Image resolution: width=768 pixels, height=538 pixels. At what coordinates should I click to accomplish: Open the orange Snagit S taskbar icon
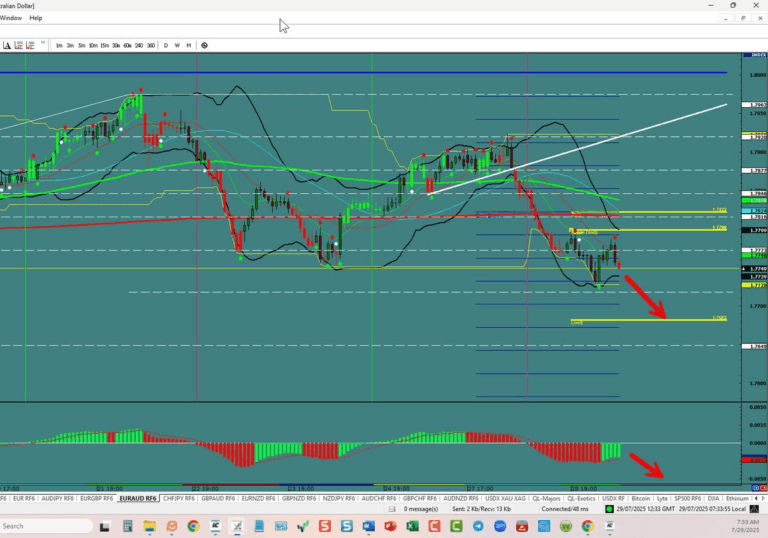coord(325,526)
